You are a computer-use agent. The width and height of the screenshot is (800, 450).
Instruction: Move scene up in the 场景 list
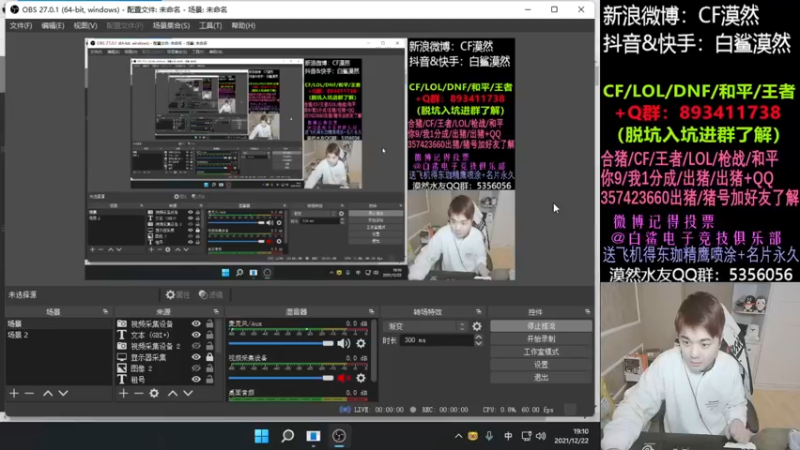coord(48,393)
